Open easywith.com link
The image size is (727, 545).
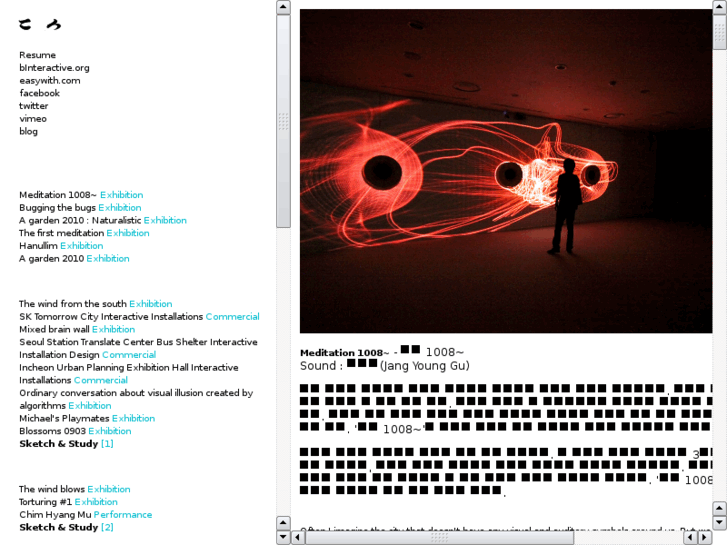50,80
